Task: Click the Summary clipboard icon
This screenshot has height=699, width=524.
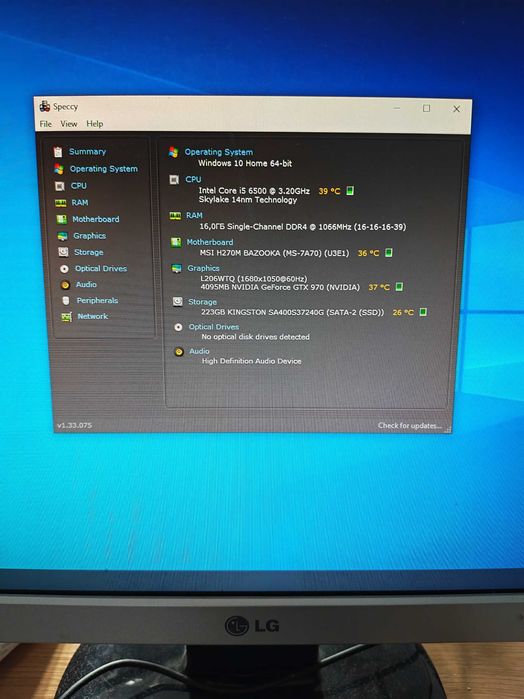Action: pyautogui.click(x=58, y=152)
